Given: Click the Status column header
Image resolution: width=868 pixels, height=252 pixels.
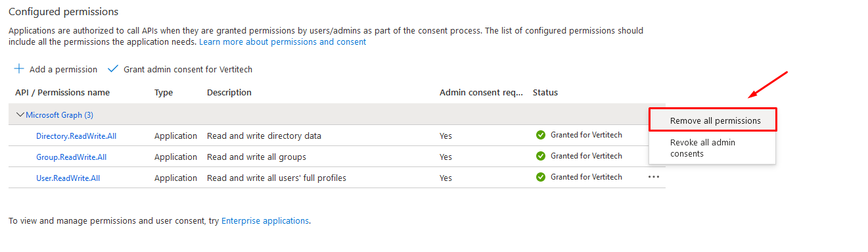Looking at the screenshot, I should point(545,92).
